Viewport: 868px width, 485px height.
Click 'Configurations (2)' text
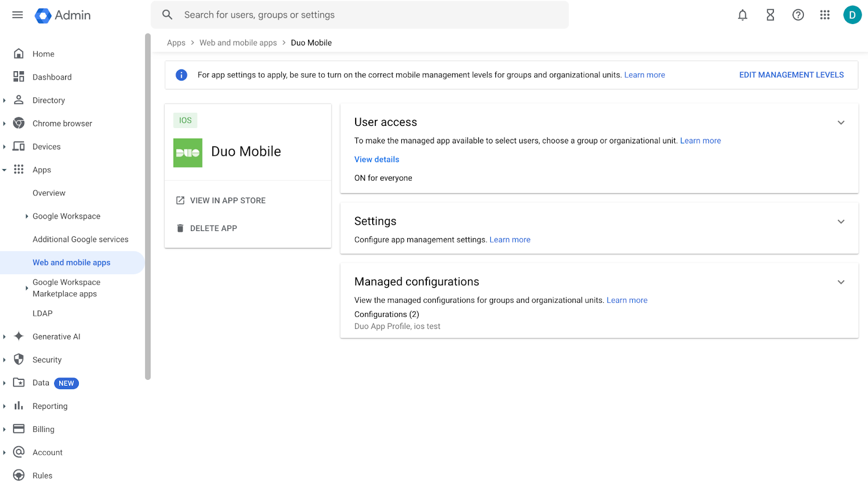(x=386, y=314)
